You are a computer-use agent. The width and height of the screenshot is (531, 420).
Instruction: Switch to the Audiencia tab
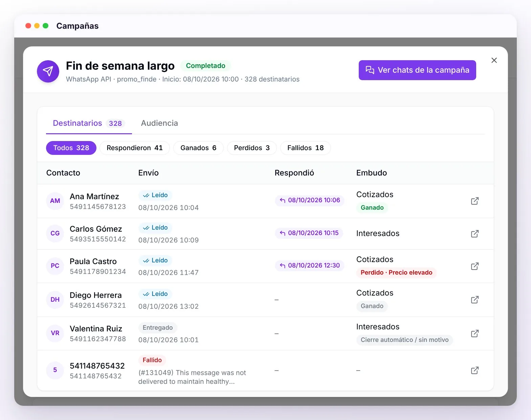[159, 123]
